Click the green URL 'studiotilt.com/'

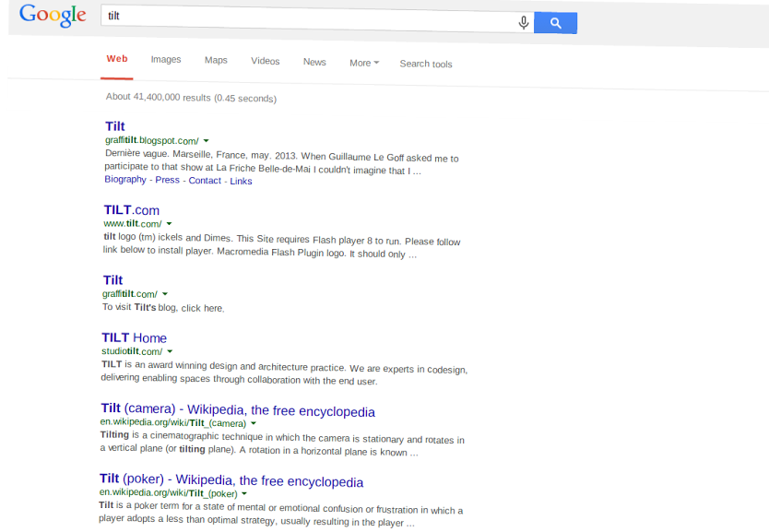132,351
